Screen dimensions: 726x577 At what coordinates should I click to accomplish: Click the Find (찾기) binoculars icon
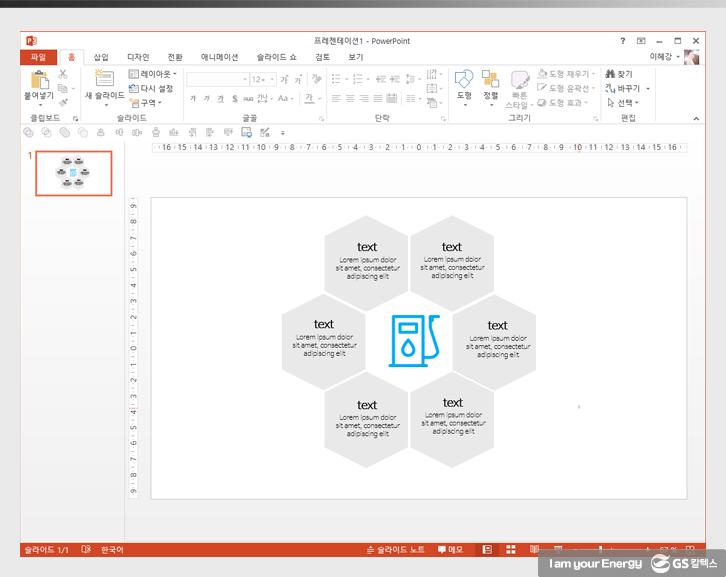(x=619, y=74)
